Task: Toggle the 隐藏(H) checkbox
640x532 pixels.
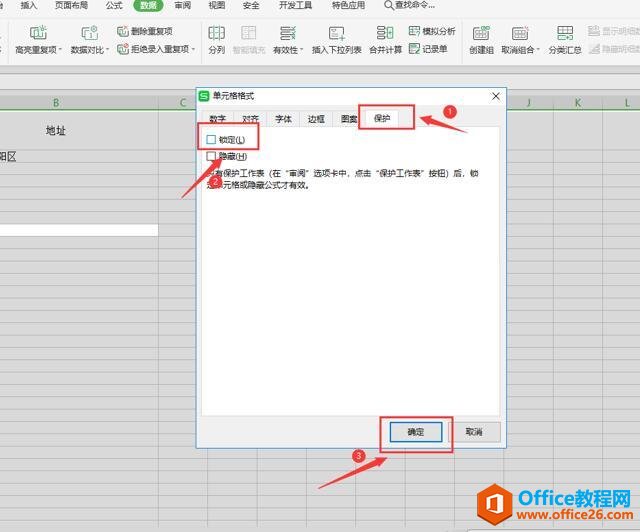Action: [211, 156]
